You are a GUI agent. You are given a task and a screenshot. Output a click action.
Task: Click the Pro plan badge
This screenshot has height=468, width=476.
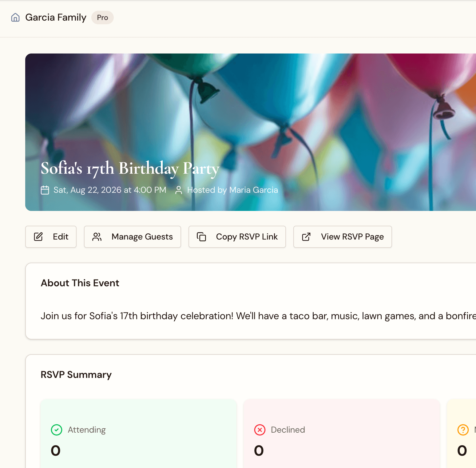102,18
